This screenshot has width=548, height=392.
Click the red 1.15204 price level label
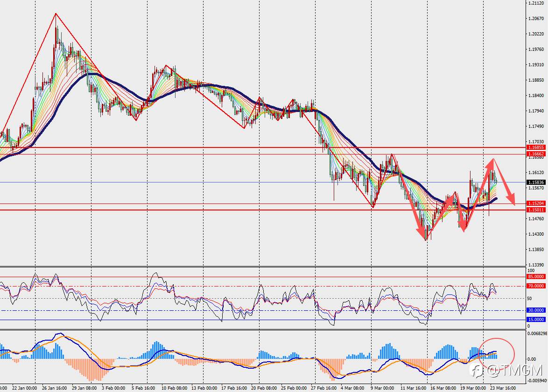536,203
